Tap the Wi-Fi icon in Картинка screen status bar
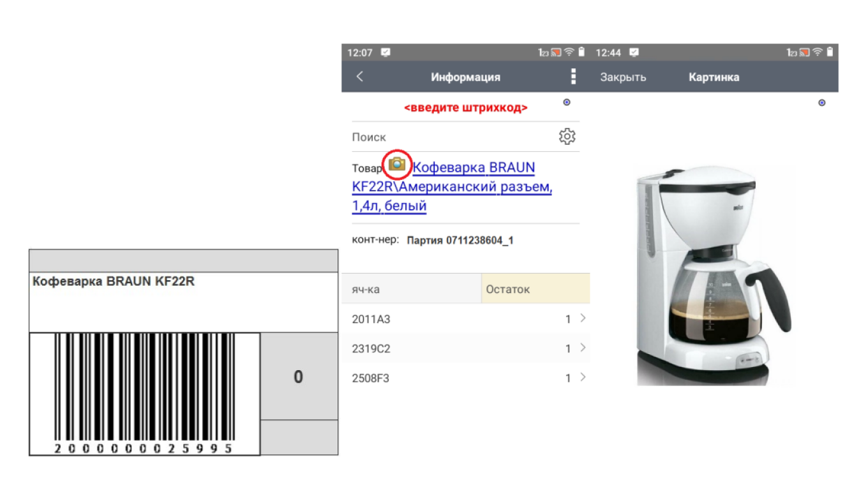This screenshot has width=868, height=499. click(x=818, y=52)
